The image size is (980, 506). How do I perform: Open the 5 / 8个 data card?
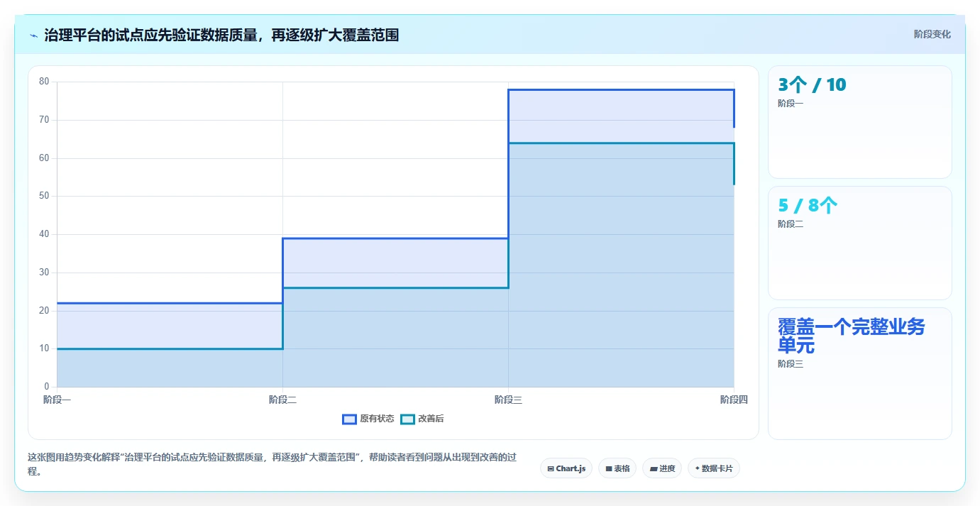[x=860, y=243]
